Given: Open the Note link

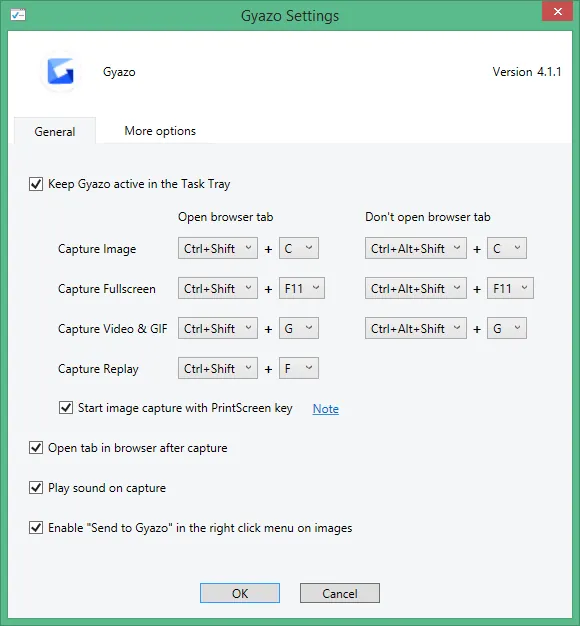Looking at the screenshot, I should click(326, 408).
